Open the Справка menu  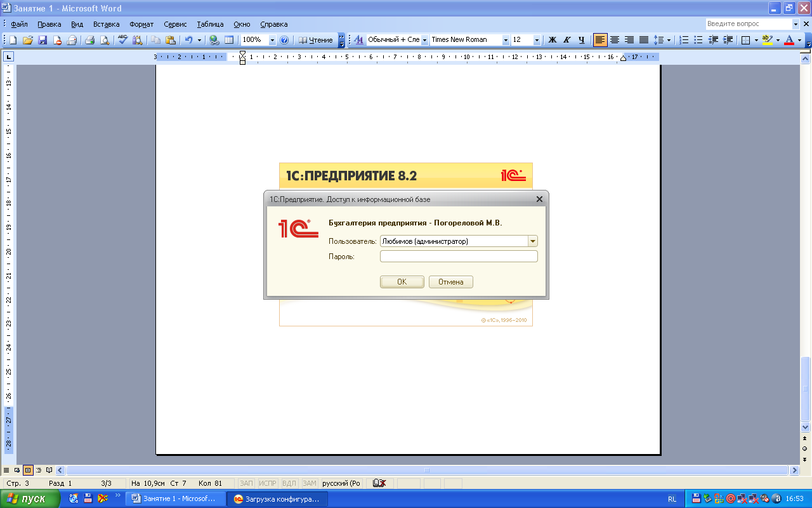click(274, 24)
